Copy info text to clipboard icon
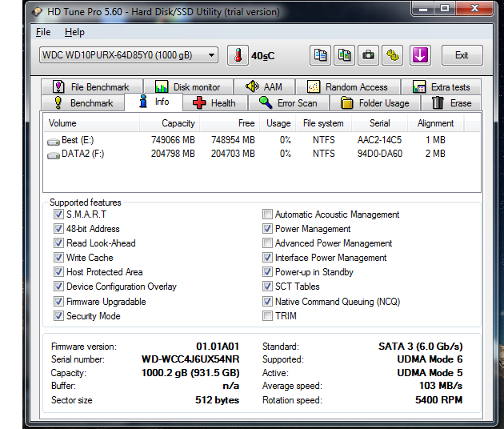This screenshot has height=429, width=504. tap(321, 55)
